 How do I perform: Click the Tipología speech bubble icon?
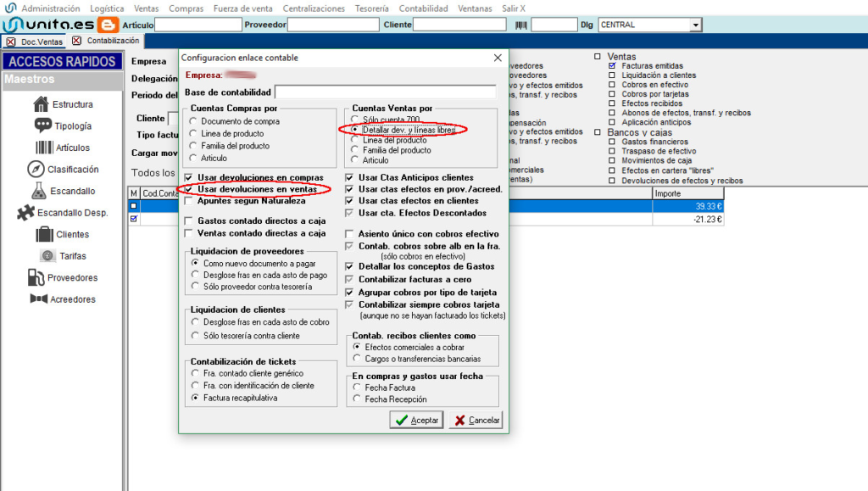click(43, 126)
